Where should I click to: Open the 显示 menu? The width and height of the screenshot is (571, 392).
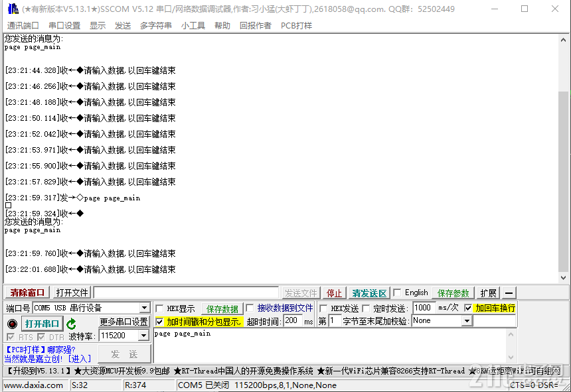tap(98, 25)
